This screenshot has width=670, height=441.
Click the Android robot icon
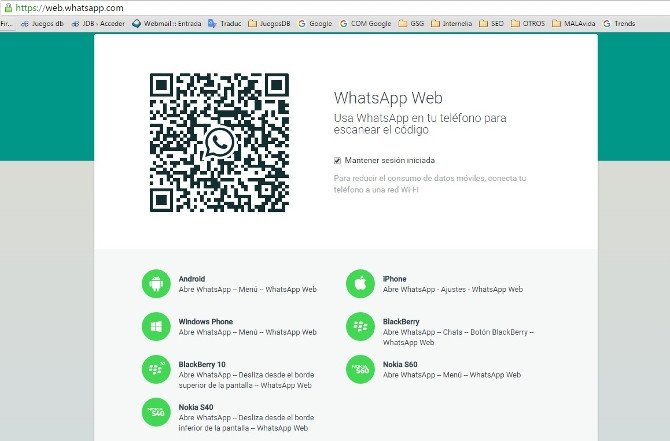coord(156,284)
